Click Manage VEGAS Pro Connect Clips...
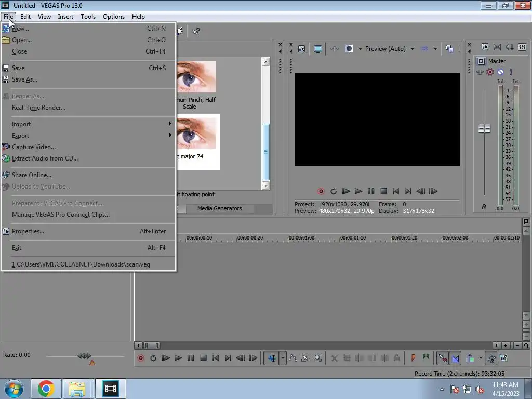Viewport: 532px width, 399px height. click(x=88, y=215)
